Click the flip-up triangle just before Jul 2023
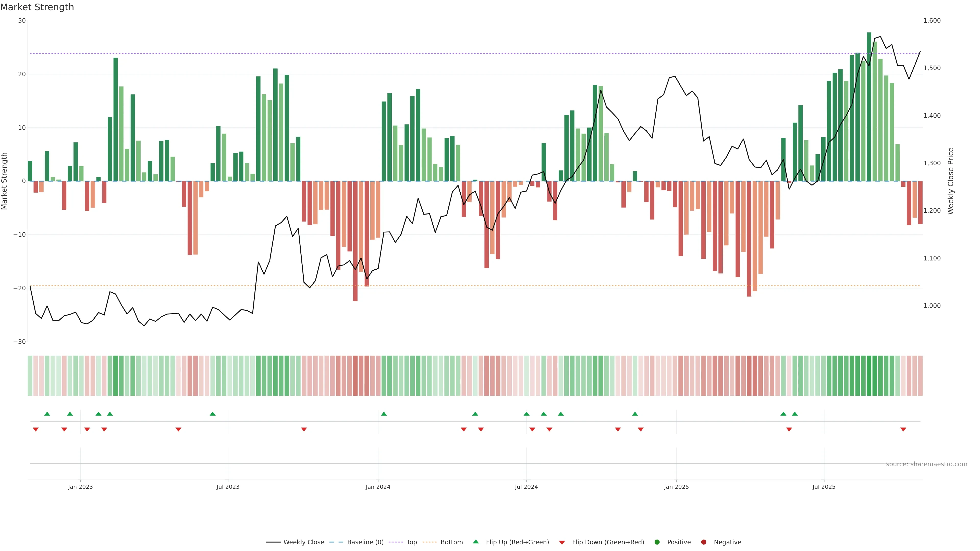 (x=213, y=414)
